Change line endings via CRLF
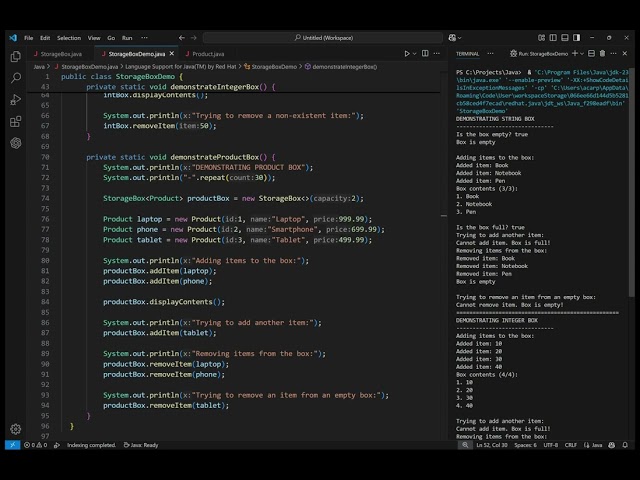The image size is (640, 480). (571, 445)
